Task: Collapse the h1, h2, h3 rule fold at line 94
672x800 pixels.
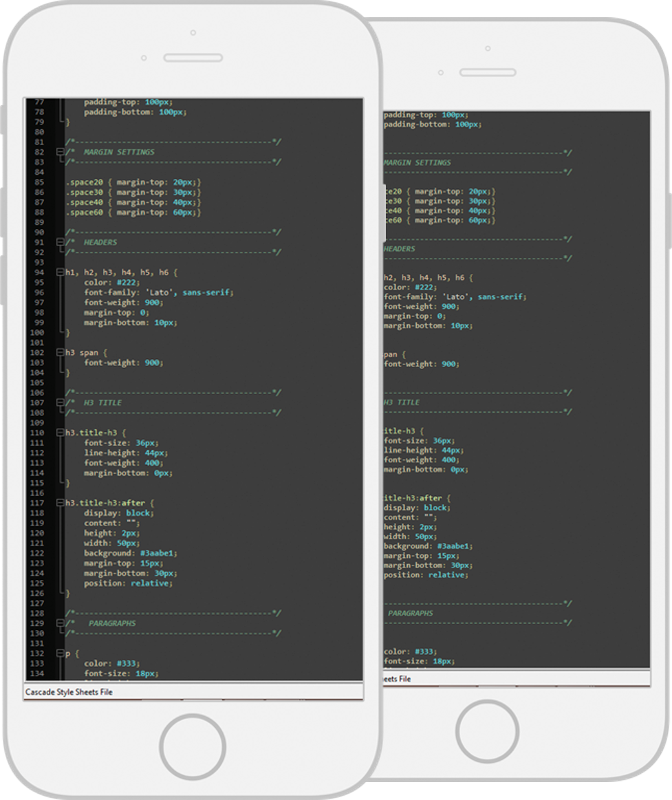Action: pyautogui.click(x=61, y=272)
